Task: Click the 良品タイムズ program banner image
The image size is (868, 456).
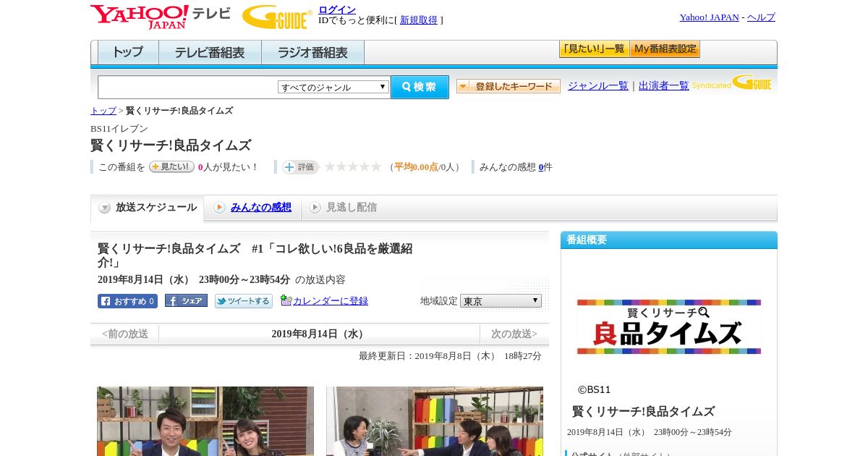Action: click(669, 326)
